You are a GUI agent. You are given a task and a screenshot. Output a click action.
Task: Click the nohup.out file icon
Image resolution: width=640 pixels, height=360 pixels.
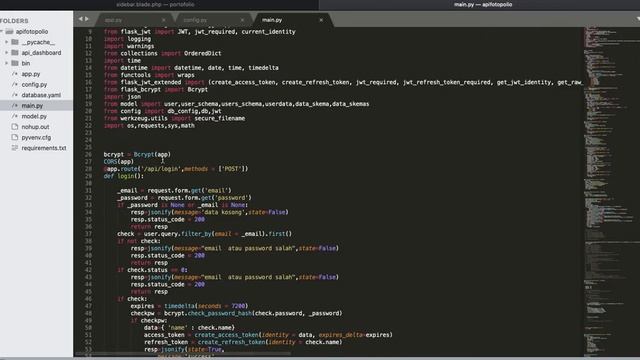point(15,127)
